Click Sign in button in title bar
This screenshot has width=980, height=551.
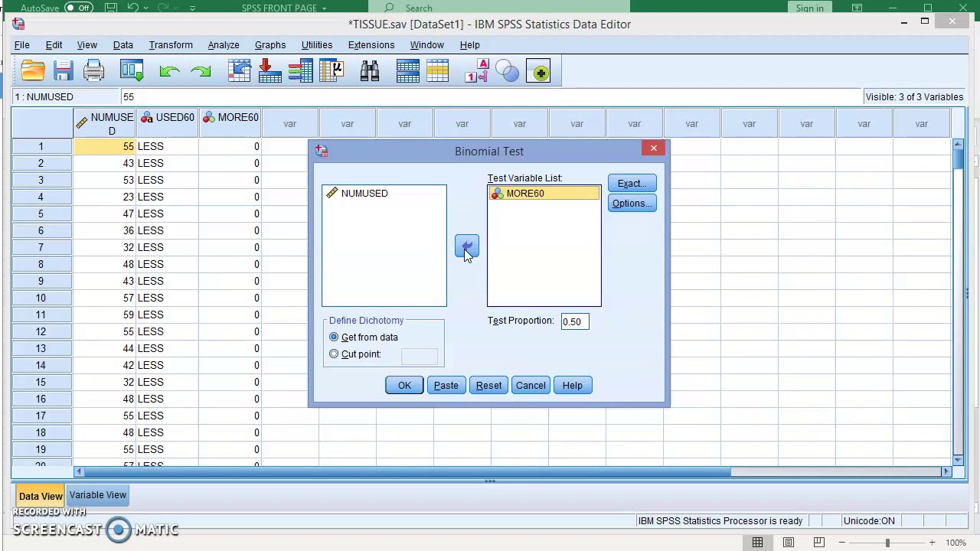tap(810, 8)
